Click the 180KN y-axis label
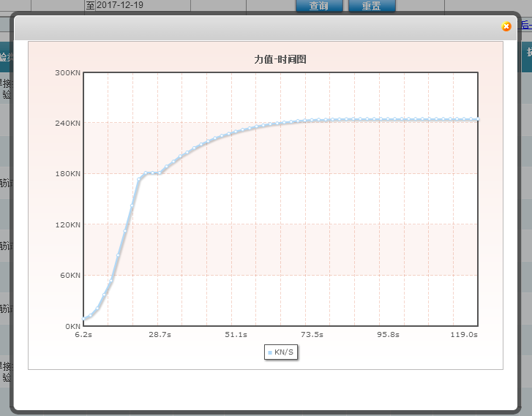This screenshot has height=416, width=532. (x=67, y=174)
